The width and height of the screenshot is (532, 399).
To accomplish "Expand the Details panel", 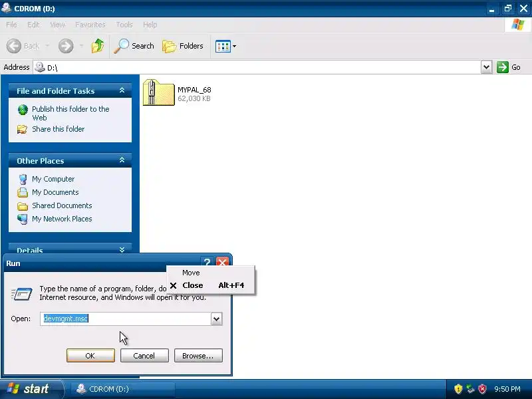I will click(x=122, y=250).
